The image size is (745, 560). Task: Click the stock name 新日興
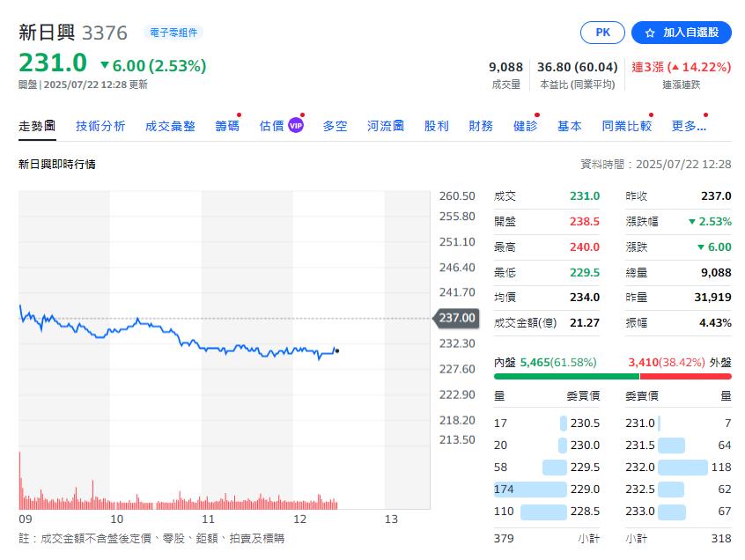[x=47, y=33]
